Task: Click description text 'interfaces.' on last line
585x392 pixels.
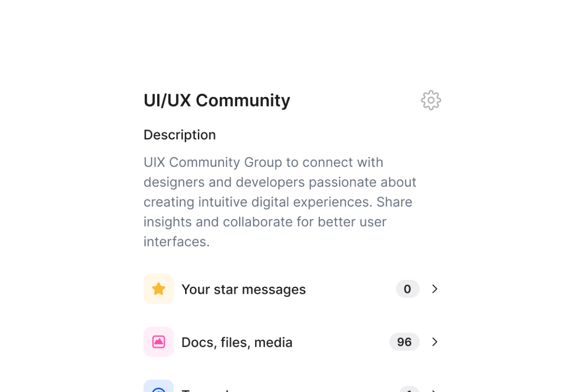Action: [x=176, y=242]
